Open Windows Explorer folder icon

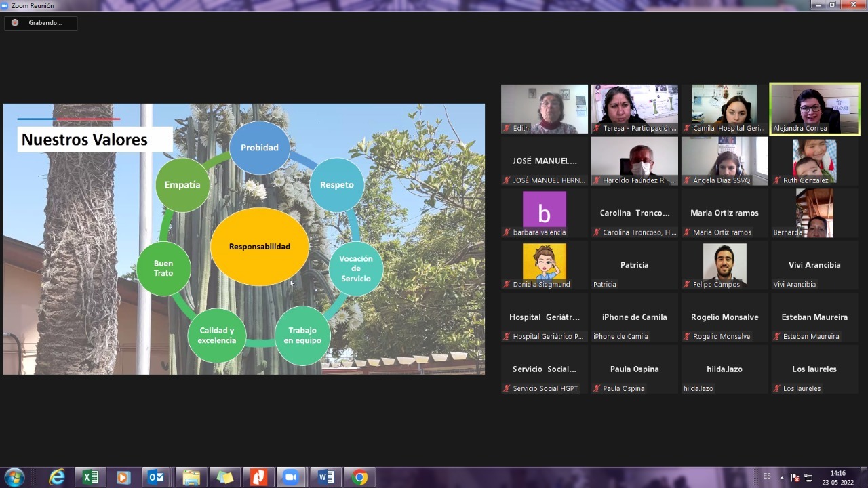(x=191, y=477)
